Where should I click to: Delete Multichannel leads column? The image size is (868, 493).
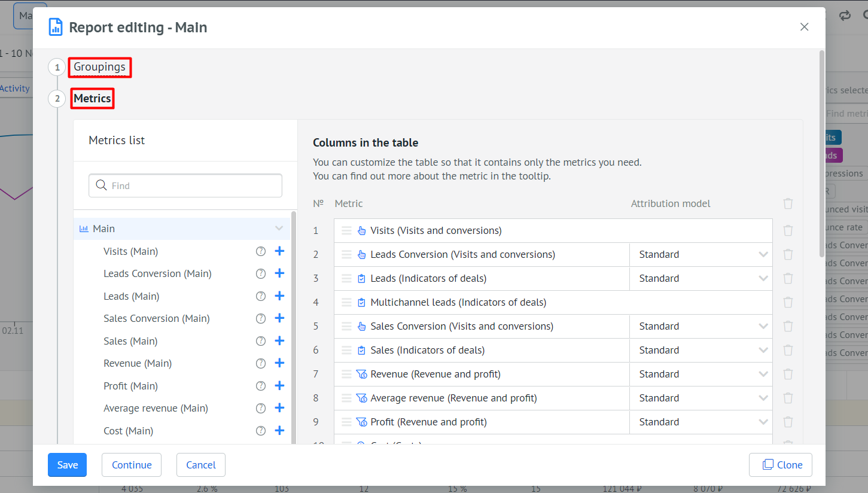coord(788,302)
